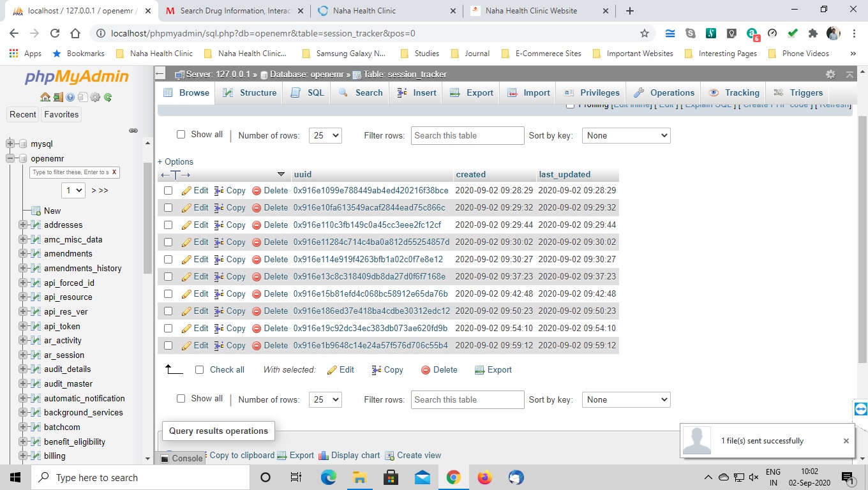Check the Show all checkbox
Screen dimensions: 868x490
(181, 135)
